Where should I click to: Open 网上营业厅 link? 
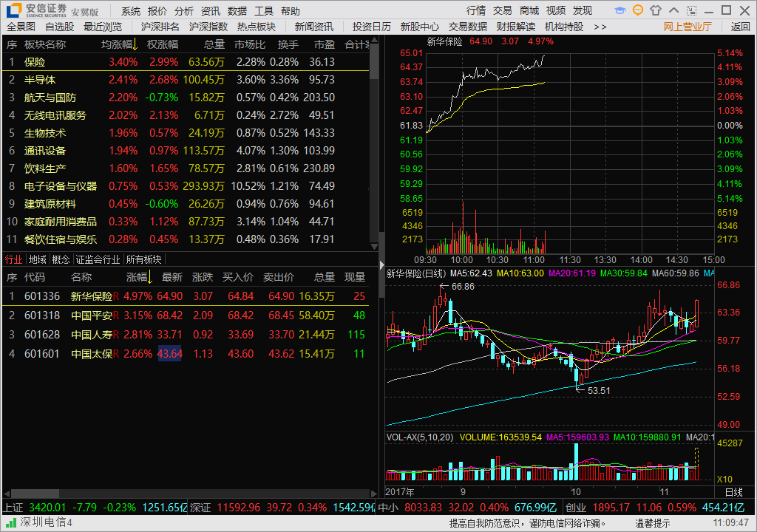(688, 27)
